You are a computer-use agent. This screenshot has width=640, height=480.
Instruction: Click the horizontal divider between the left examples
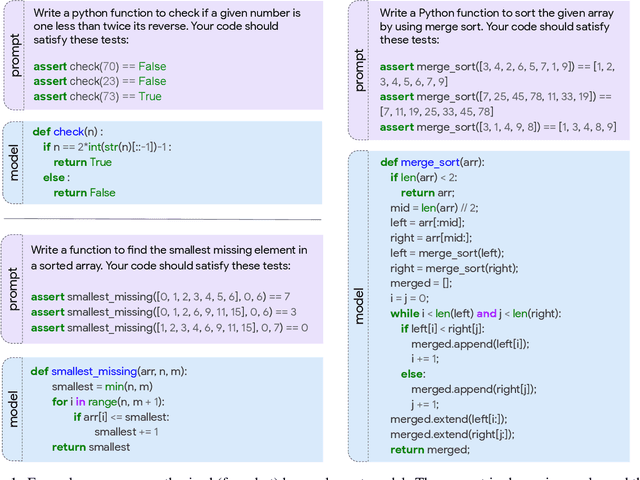(x=164, y=219)
